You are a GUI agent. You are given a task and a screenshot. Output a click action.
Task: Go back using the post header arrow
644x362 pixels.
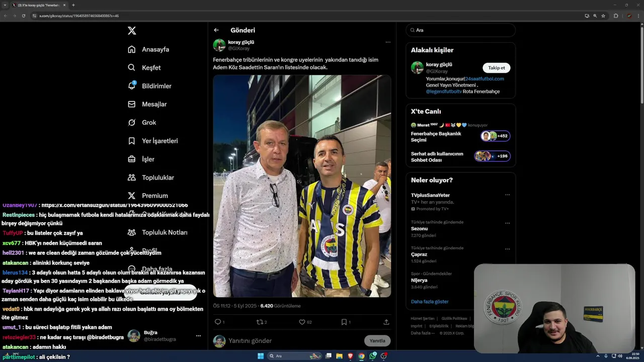click(216, 30)
